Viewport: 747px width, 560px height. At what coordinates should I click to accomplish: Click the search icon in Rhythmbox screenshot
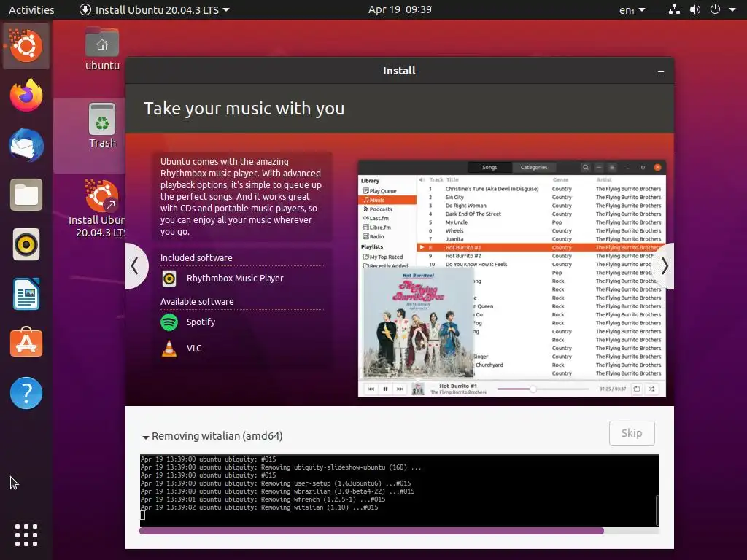click(x=586, y=167)
